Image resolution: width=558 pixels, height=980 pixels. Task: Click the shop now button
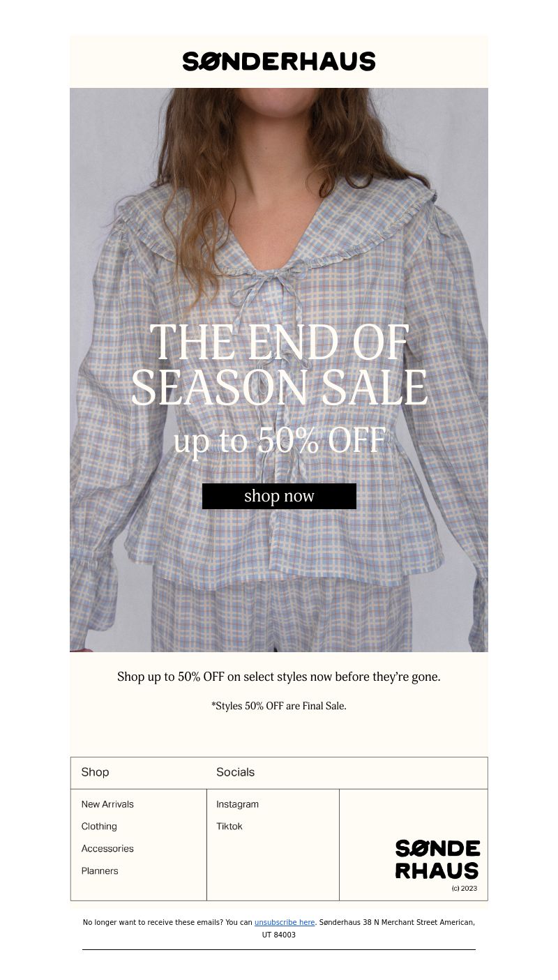pos(279,496)
